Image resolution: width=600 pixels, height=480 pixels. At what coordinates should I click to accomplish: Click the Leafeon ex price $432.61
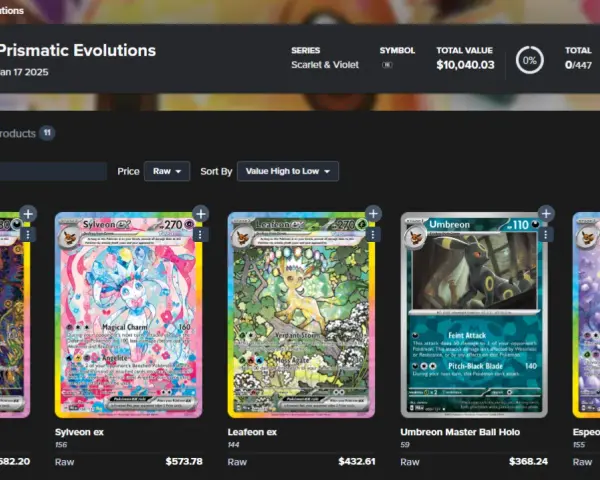click(x=357, y=462)
